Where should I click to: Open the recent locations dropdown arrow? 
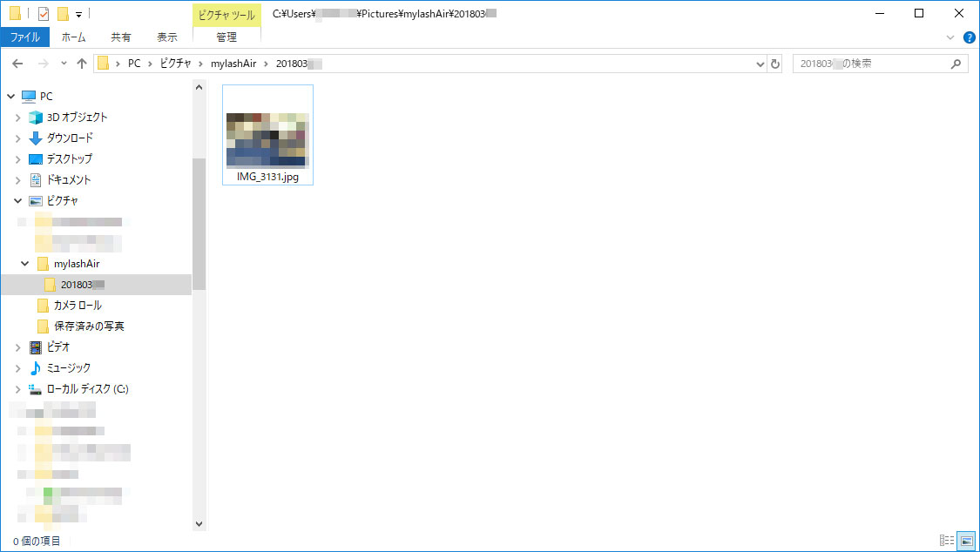pos(64,64)
